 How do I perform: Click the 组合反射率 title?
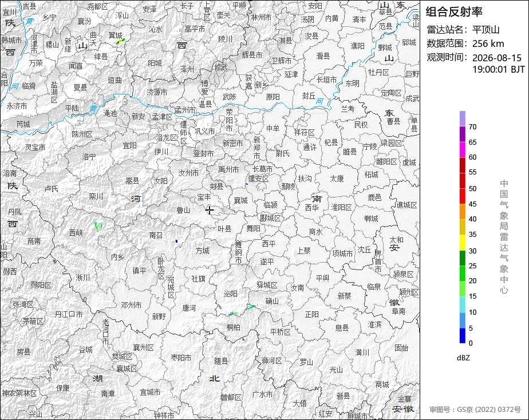tap(454, 12)
